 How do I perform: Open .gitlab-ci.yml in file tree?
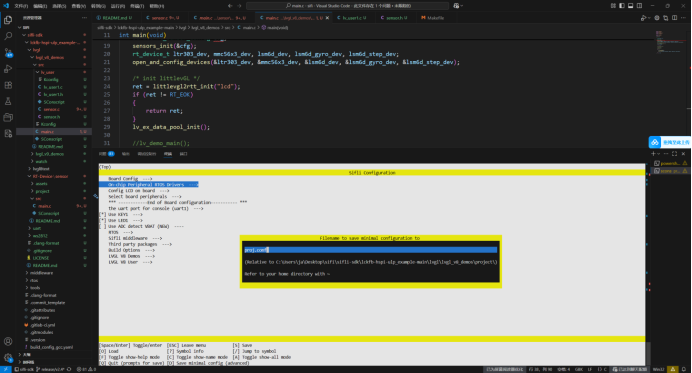click(x=42, y=325)
